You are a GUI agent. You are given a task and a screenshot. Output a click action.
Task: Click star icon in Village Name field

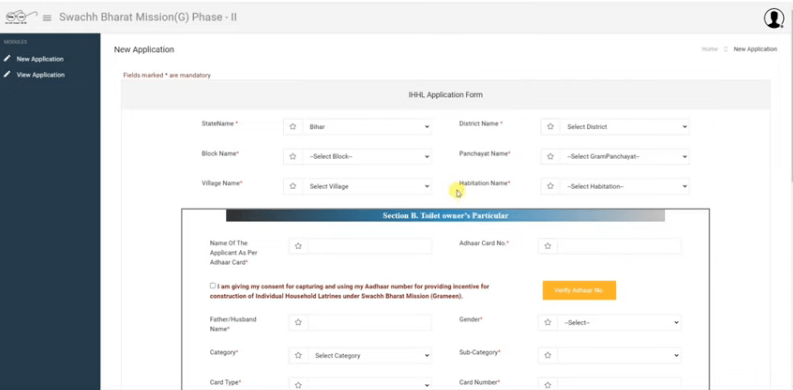293,186
